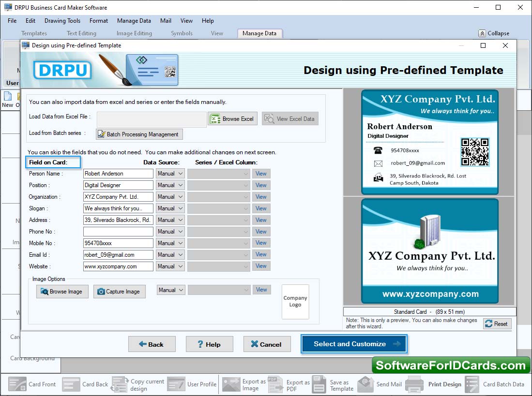Click Collapse ribbon icon
The width and height of the screenshot is (532, 396).
(x=482, y=33)
